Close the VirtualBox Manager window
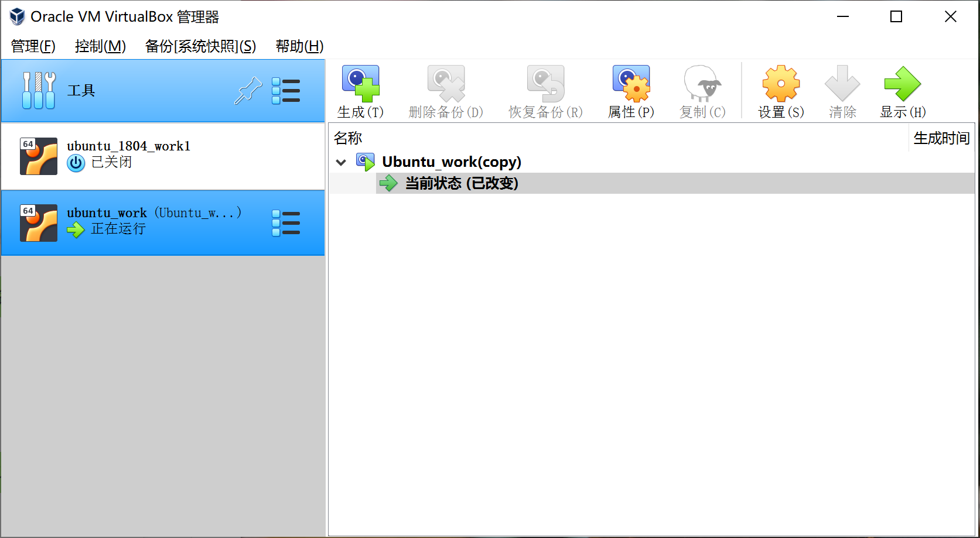Image resolution: width=980 pixels, height=538 pixels. pyautogui.click(x=951, y=16)
